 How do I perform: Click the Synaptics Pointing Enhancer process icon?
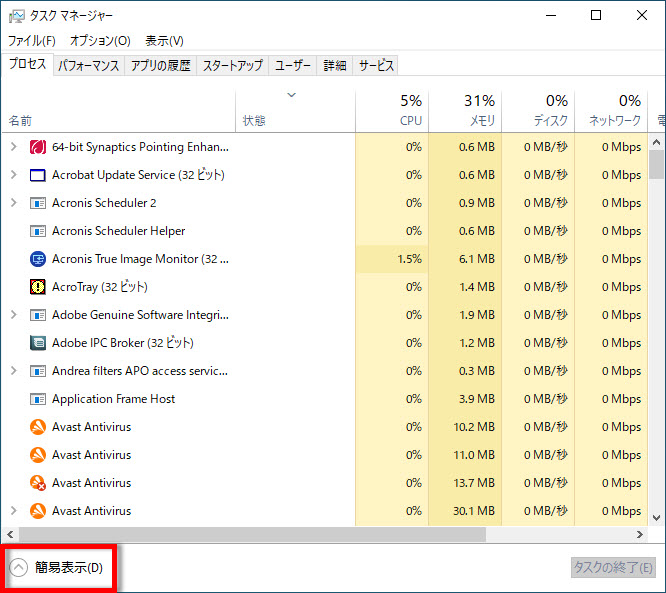pos(38,147)
